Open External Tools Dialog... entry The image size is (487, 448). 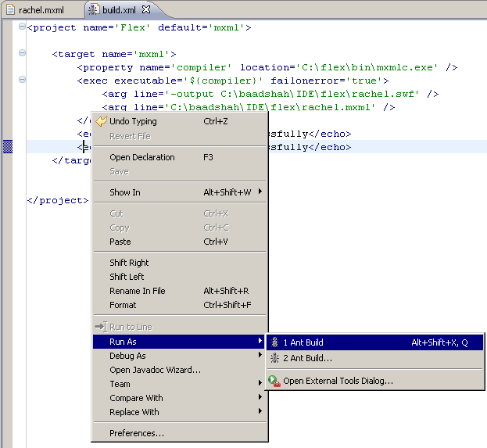(x=374, y=381)
